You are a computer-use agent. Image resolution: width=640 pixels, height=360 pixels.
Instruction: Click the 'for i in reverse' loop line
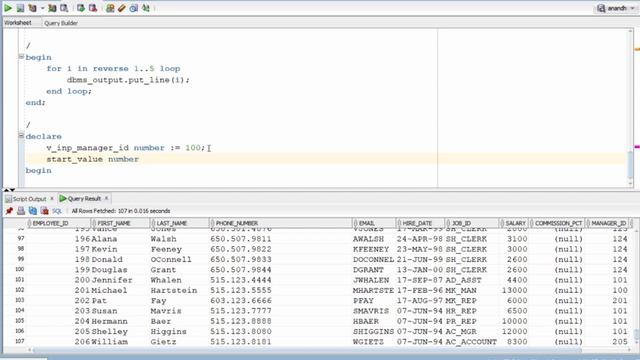coord(113,69)
